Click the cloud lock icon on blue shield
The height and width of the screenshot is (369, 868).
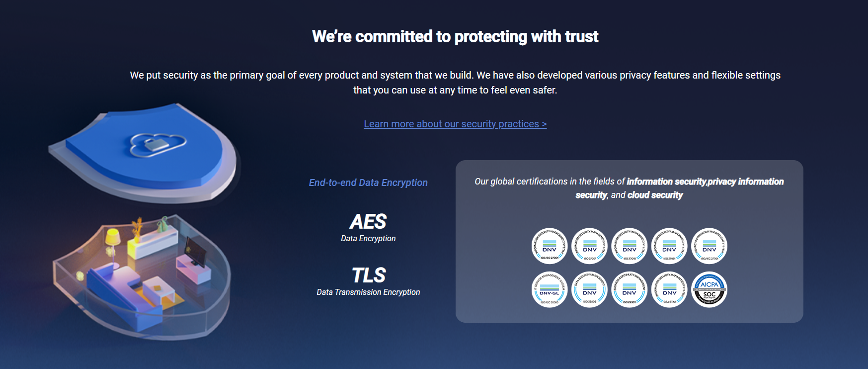tap(158, 144)
